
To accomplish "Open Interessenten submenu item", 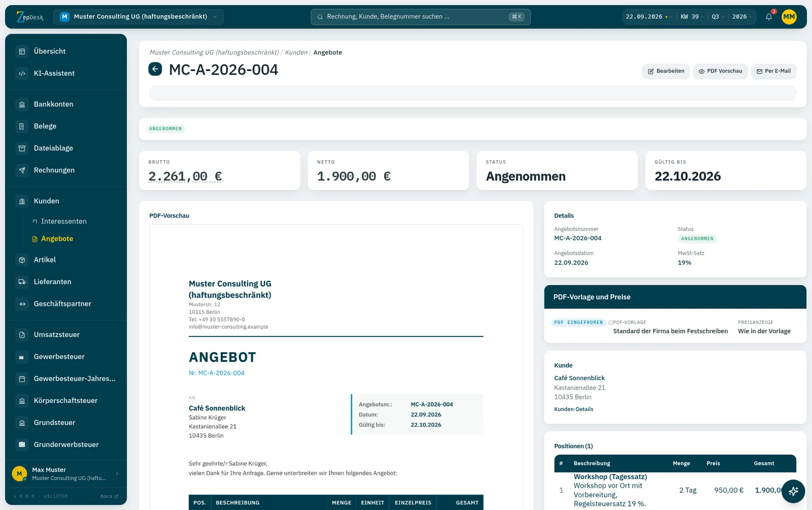I will pyautogui.click(x=64, y=221).
